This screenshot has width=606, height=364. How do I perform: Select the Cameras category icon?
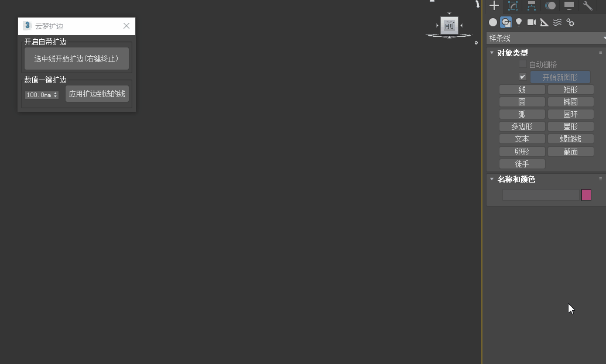tap(532, 22)
